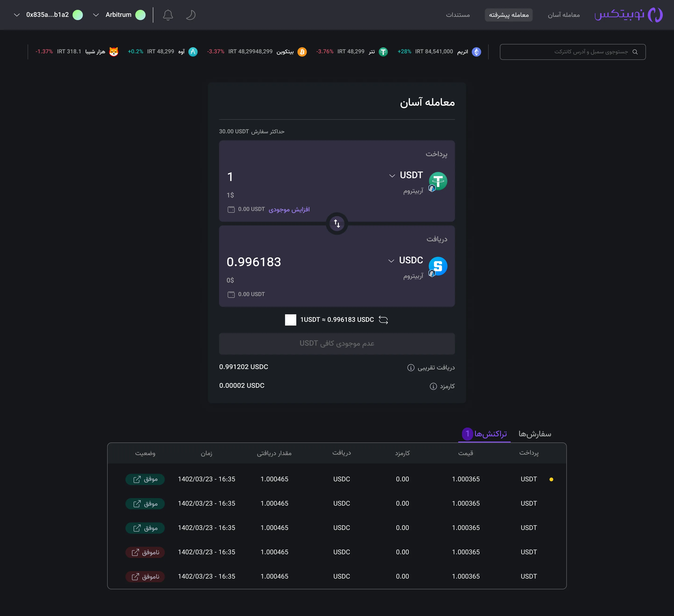The width and height of the screenshot is (674, 616).
Task: Click the yellow dot on first transaction
Action: [x=551, y=479]
